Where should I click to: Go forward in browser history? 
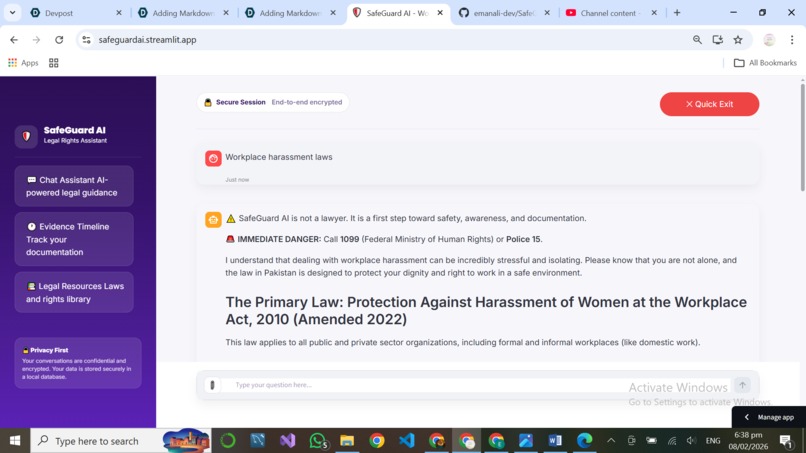(36, 40)
